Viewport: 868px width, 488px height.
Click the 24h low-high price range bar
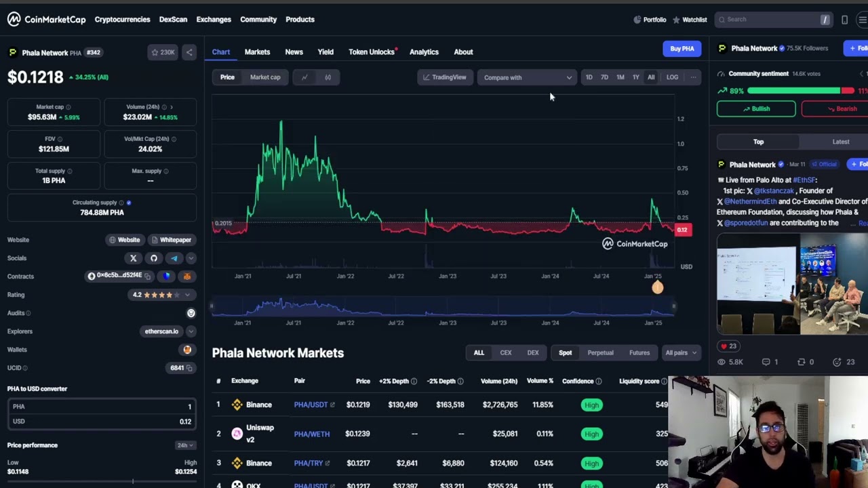point(102,482)
